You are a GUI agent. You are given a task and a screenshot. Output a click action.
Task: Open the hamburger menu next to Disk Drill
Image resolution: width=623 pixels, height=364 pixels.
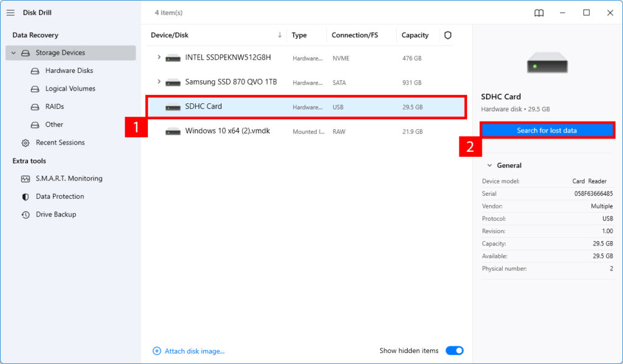(x=10, y=12)
